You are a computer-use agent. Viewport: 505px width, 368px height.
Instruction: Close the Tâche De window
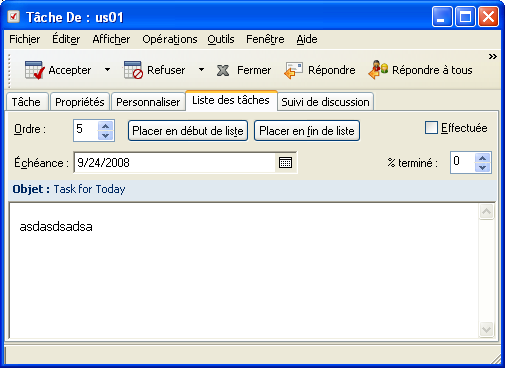(488, 17)
